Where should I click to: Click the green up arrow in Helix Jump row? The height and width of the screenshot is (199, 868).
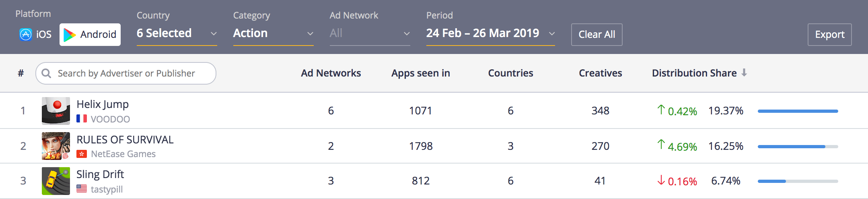661,110
